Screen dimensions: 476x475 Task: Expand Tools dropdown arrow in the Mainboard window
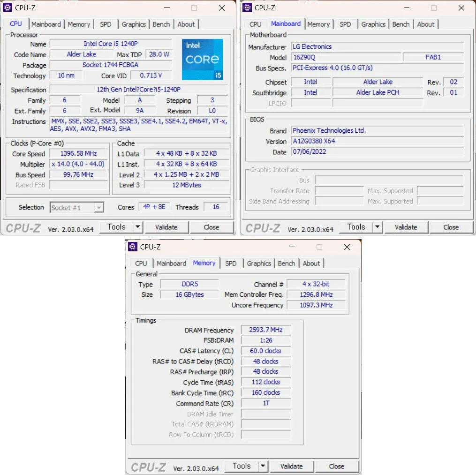377,227
